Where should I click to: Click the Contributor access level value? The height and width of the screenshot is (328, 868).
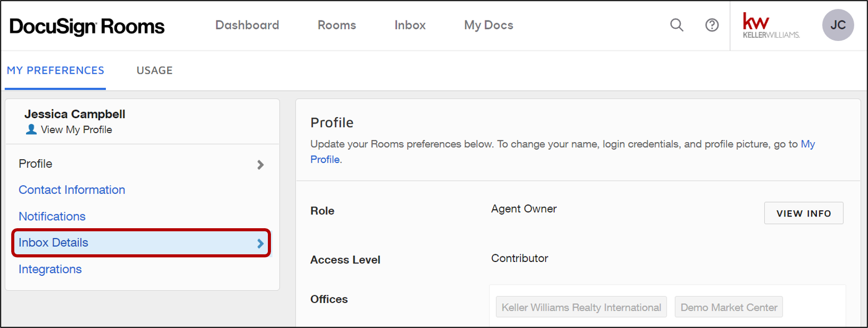[x=519, y=258]
